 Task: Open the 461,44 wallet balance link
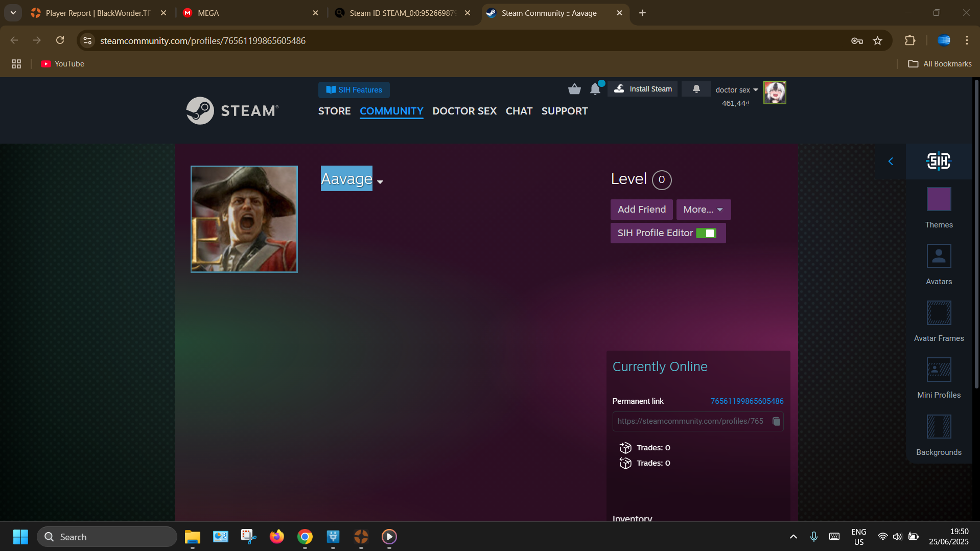pyautogui.click(x=735, y=103)
